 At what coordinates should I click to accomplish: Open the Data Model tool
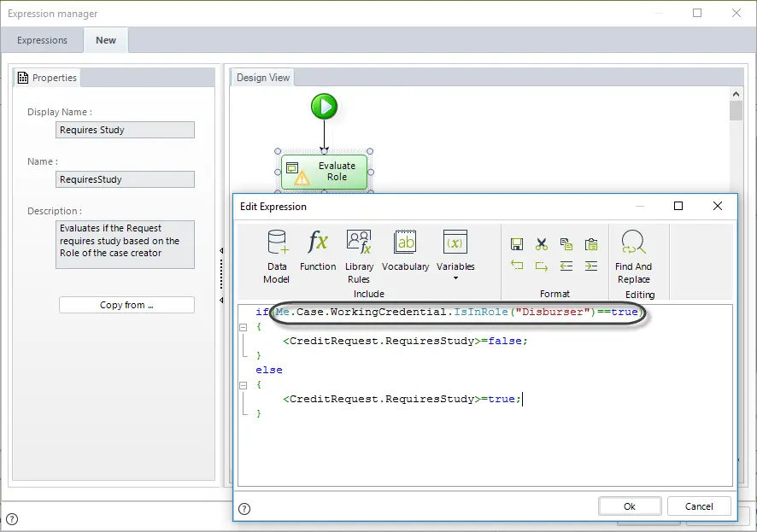[277, 256]
